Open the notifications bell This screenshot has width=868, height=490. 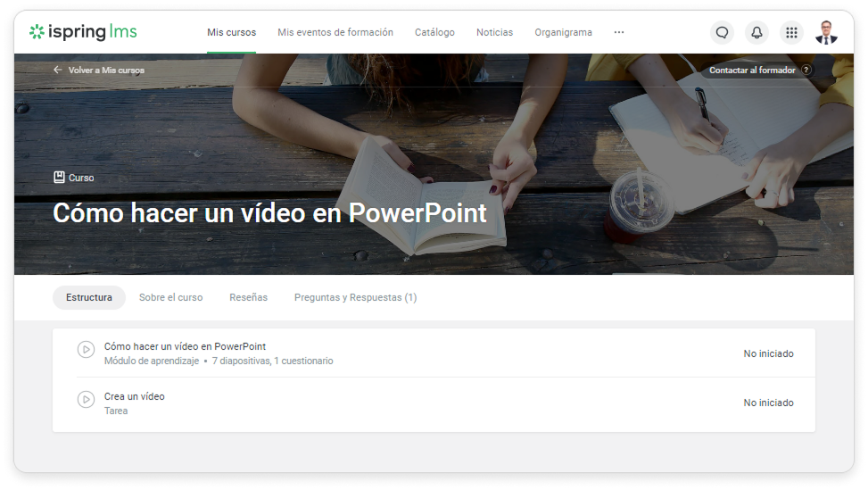point(756,32)
